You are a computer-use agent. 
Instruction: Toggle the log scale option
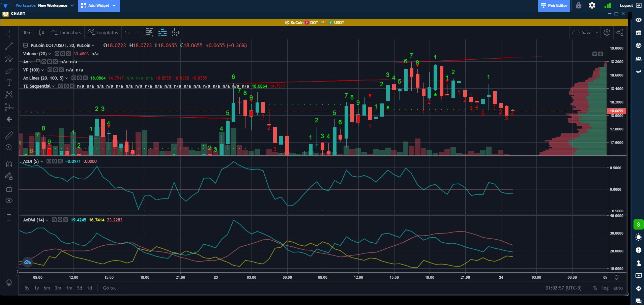tap(606, 288)
